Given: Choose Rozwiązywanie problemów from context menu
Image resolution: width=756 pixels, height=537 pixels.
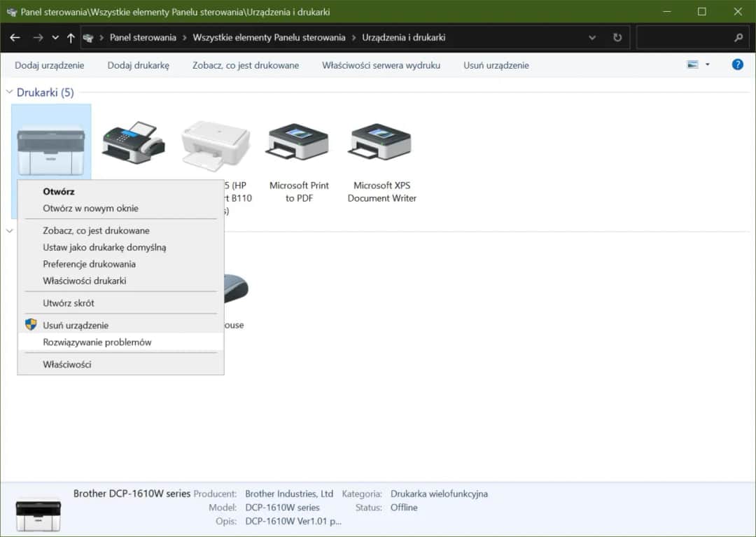Looking at the screenshot, I should coord(97,342).
